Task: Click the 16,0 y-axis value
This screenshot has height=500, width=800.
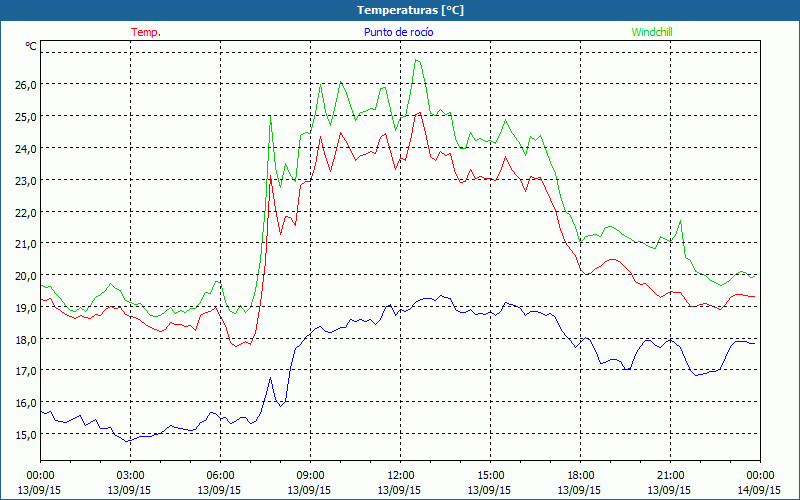Action: [25, 403]
